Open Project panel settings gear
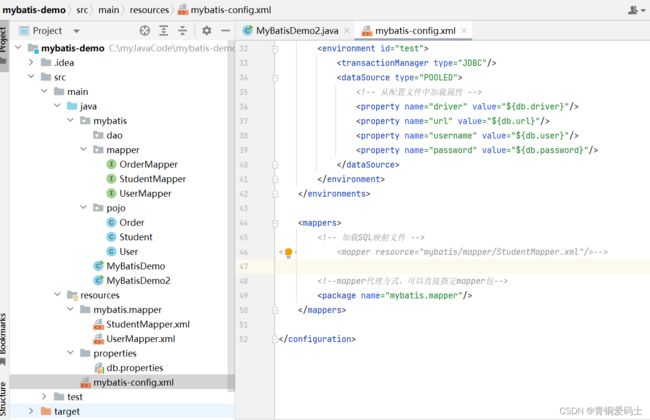The image size is (650, 420). (206, 30)
